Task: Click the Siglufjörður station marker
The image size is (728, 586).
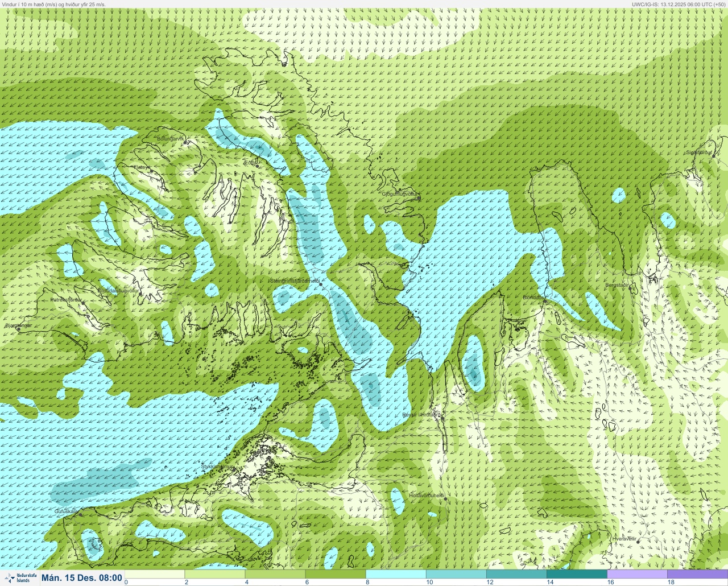Action: [714, 156]
